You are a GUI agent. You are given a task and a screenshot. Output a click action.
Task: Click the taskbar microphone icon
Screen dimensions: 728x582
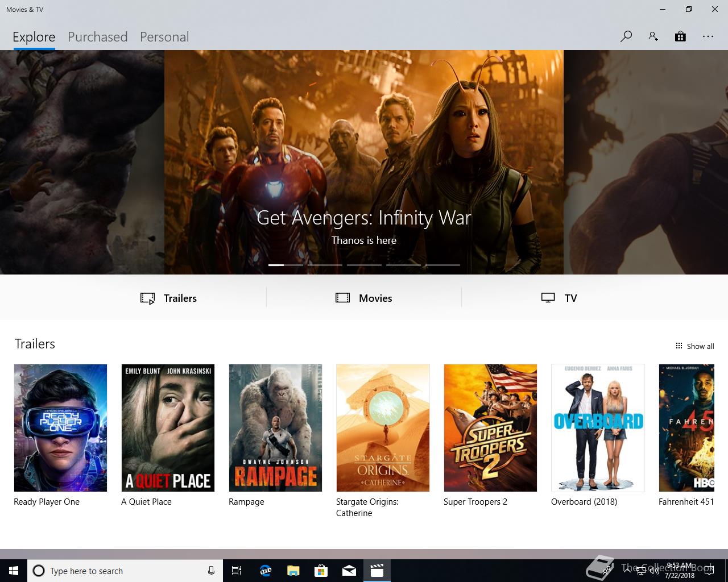(211, 571)
